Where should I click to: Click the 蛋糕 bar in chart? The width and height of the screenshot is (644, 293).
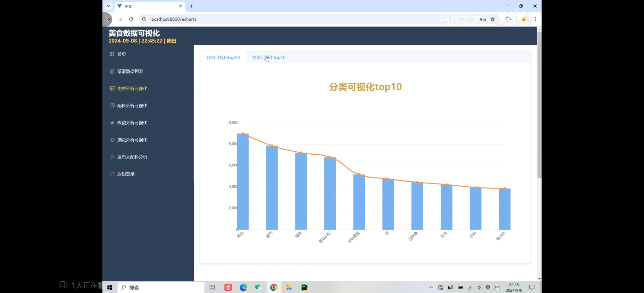[272, 188]
